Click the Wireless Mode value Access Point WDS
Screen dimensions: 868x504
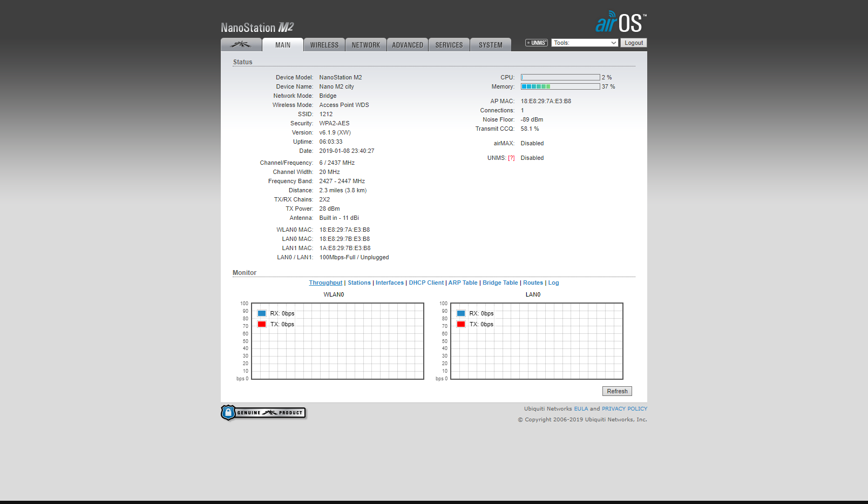tap(344, 105)
